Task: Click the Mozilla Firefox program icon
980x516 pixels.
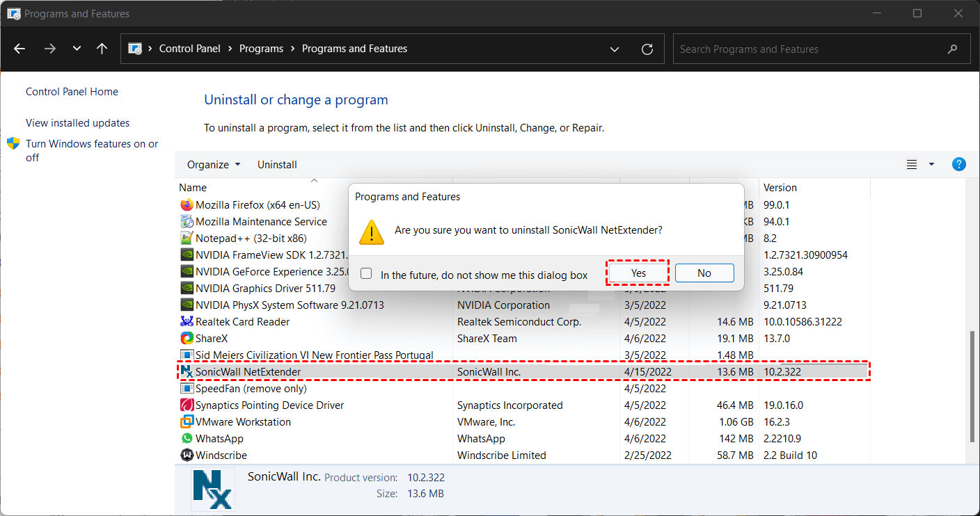Action: (x=187, y=205)
